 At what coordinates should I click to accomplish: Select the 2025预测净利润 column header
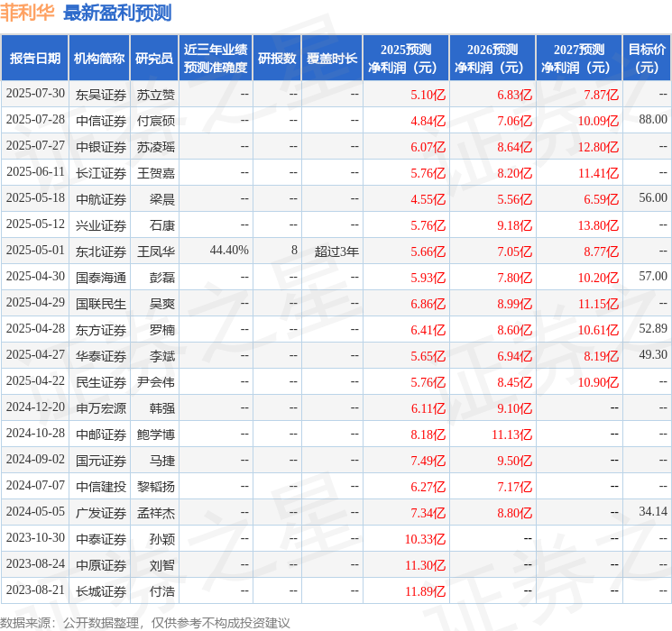click(x=406, y=59)
